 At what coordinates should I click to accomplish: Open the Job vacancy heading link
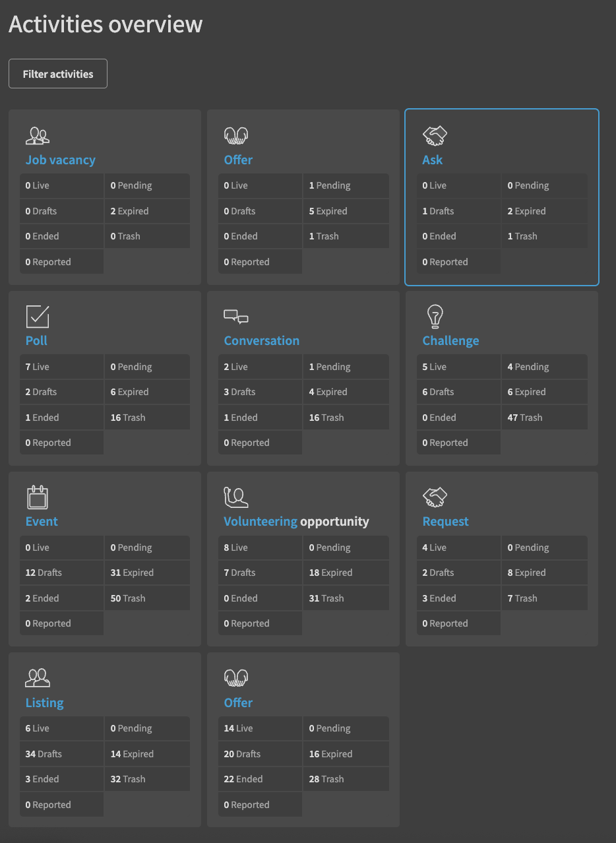(x=61, y=160)
